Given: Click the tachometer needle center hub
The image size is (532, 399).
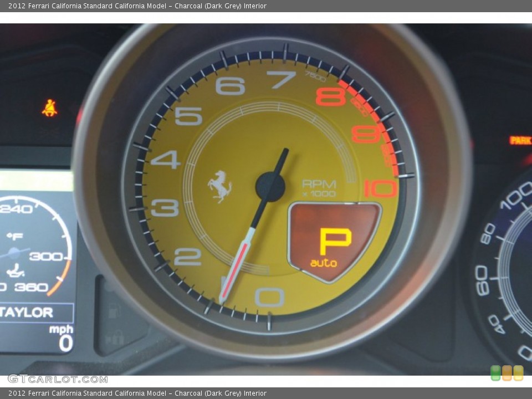Looking at the screenshot, I should (x=270, y=187).
